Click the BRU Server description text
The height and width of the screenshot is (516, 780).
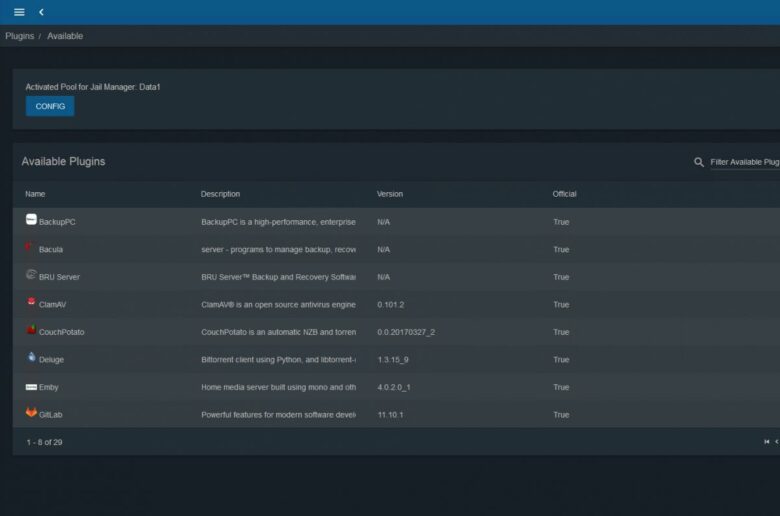tap(279, 277)
